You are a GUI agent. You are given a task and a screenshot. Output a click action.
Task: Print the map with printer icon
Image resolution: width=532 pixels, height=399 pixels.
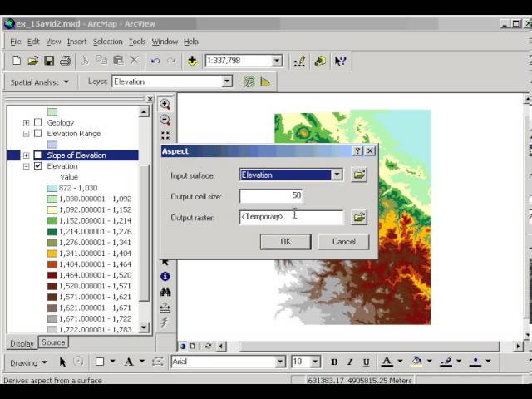click(x=66, y=61)
